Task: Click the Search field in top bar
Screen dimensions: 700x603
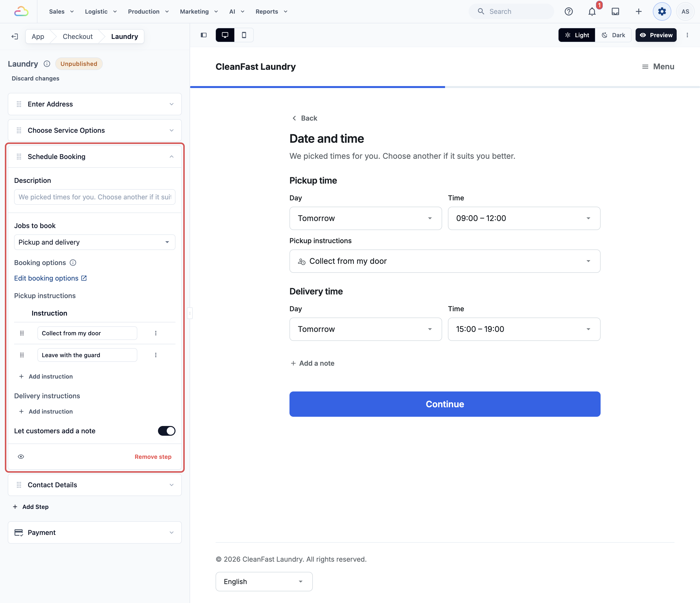Action: [511, 11]
